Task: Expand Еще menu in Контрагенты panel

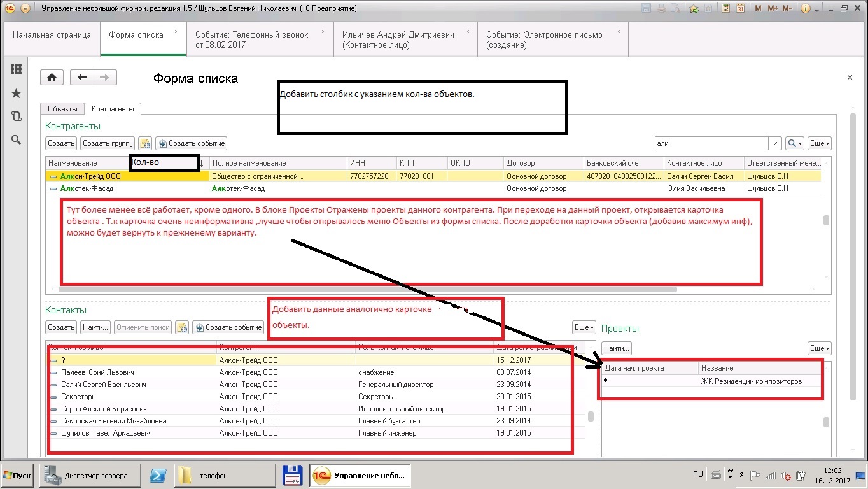Action: click(820, 143)
